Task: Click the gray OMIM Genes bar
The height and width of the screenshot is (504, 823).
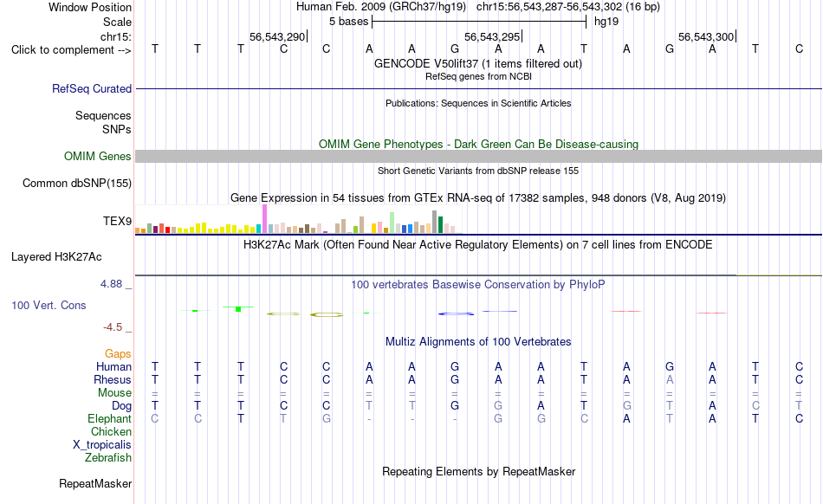Action: point(478,156)
